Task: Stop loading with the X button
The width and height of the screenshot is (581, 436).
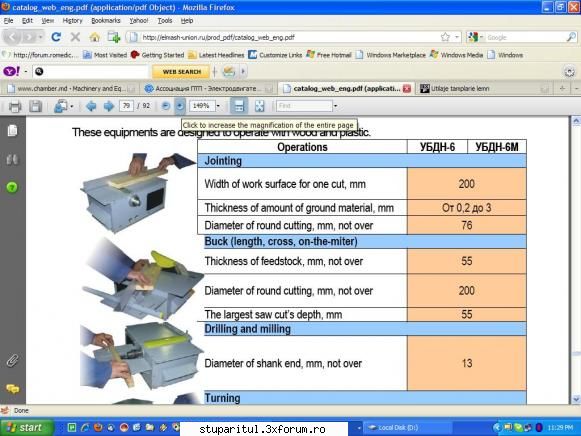Action: point(75,37)
